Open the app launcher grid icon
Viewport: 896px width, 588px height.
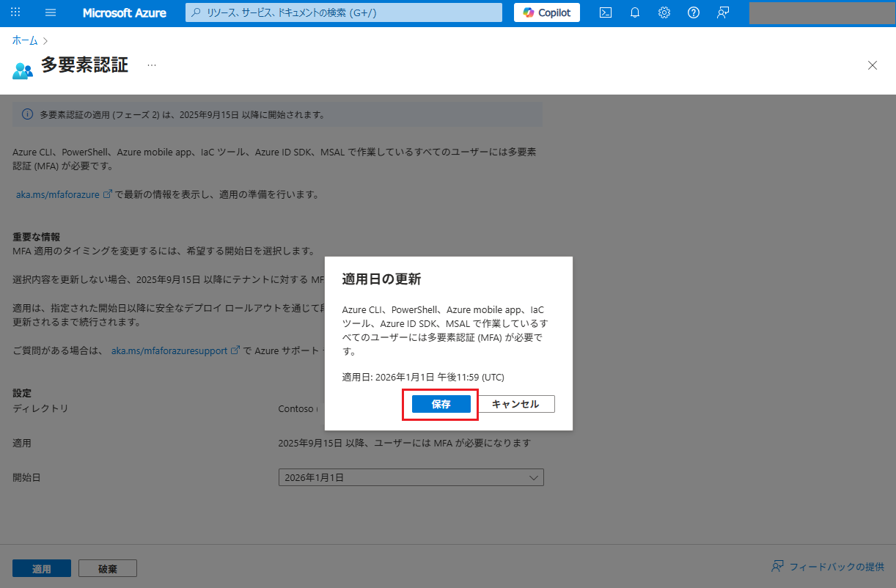15,12
